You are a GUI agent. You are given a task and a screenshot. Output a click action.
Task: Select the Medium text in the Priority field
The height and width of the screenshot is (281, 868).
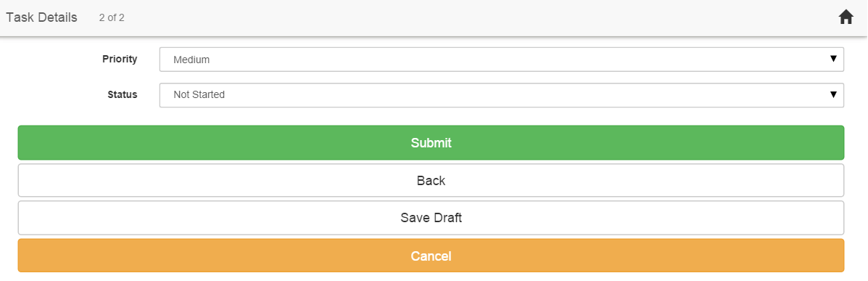click(x=191, y=60)
